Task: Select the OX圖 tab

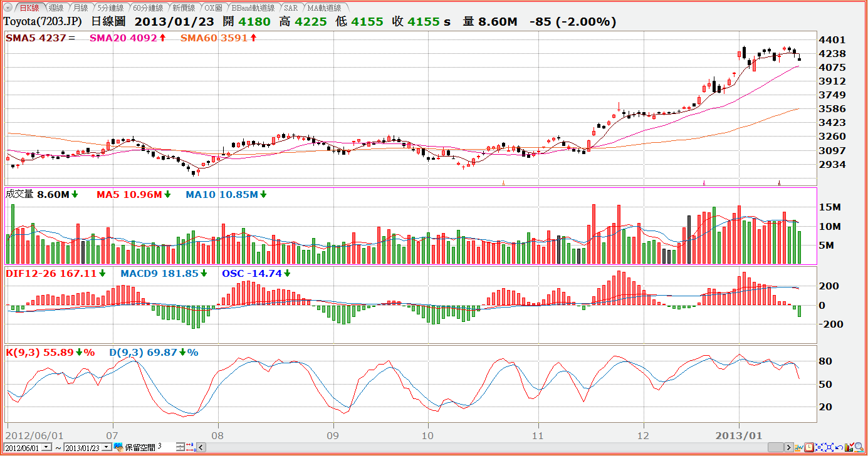Action: coord(213,8)
